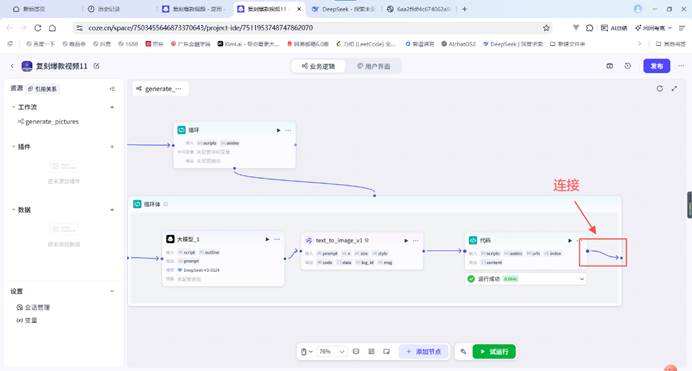The image size is (692, 371).
Task: Select the generate_ canvas tab
Action: 159,89
